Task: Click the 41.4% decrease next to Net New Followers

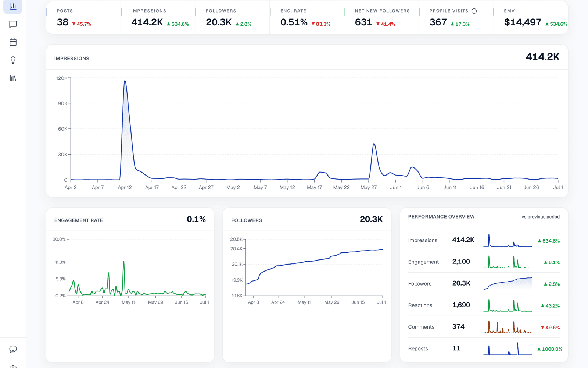Action: (386, 24)
